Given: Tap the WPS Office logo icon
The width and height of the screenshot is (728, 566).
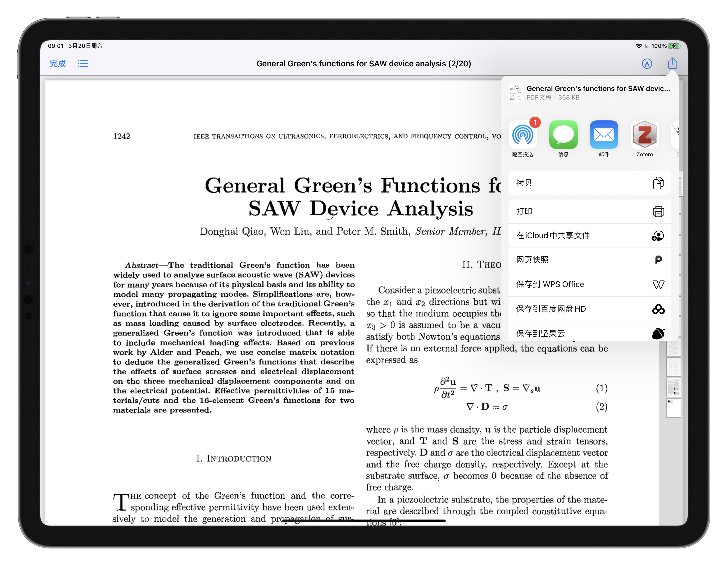Looking at the screenshot, I should (x=658, y=284).
